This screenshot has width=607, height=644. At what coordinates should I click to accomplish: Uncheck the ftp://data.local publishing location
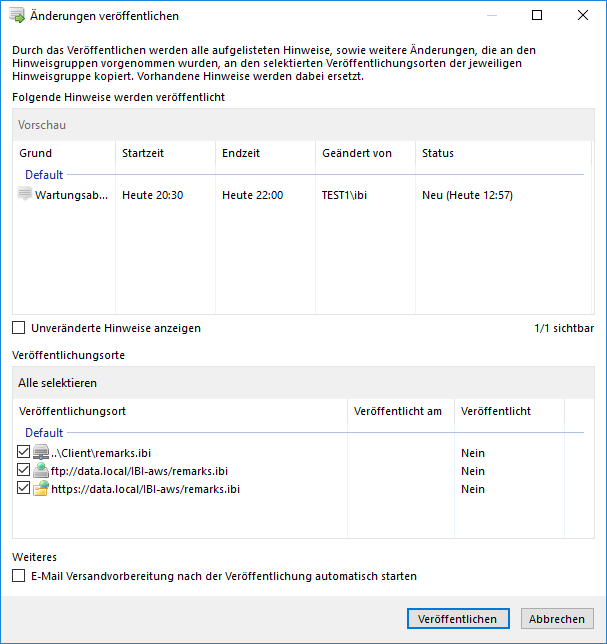[24, 471]
